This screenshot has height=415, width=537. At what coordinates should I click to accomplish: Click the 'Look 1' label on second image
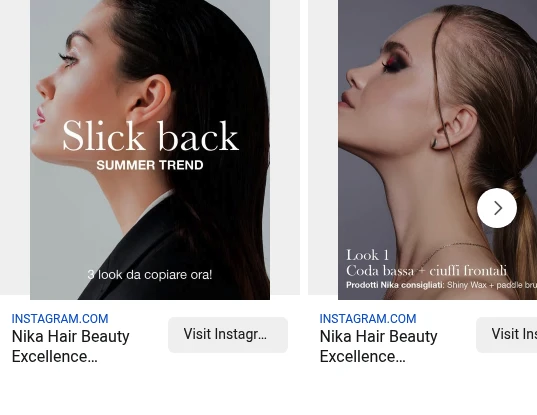click(367, 255)
